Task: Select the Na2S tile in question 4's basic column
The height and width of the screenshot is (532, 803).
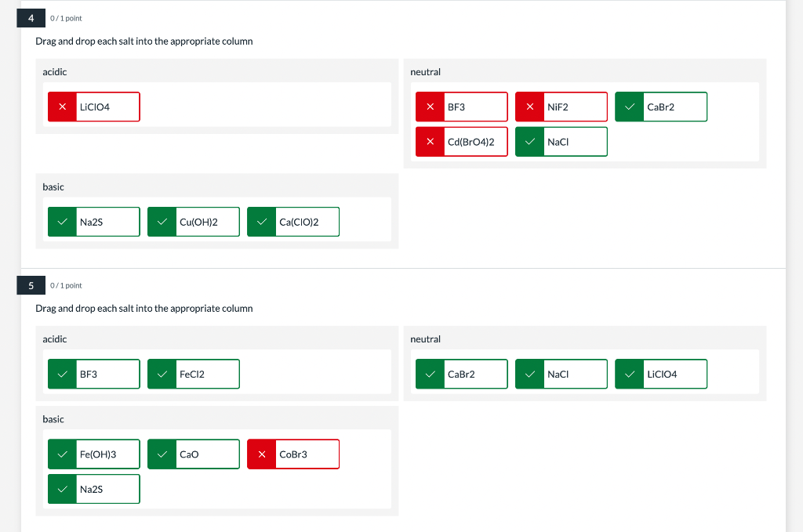Action: (94, 222)
